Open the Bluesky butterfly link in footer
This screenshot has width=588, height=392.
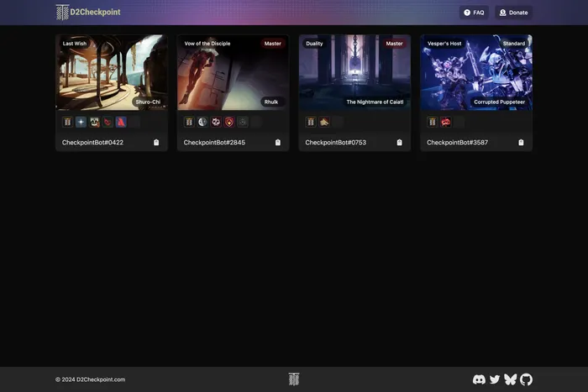point(511,379)
